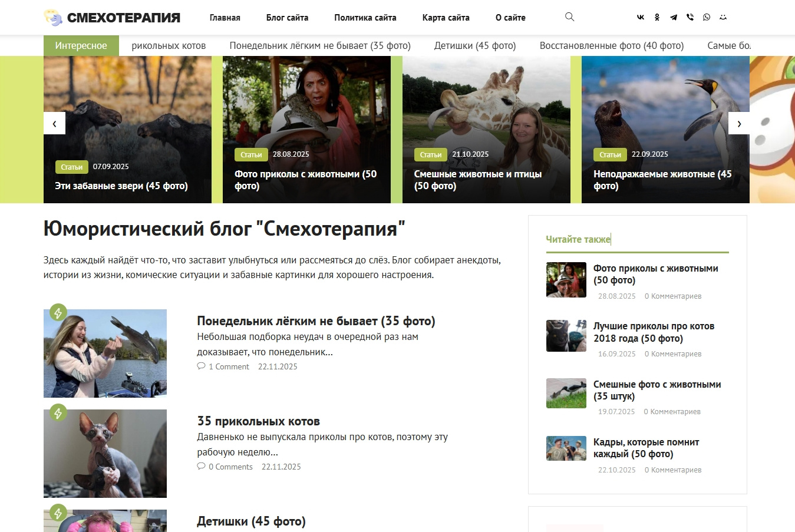Click lightning badge on 35 прикольных котов thumbnail
The image size is (795, 532).
click(58, 413)
